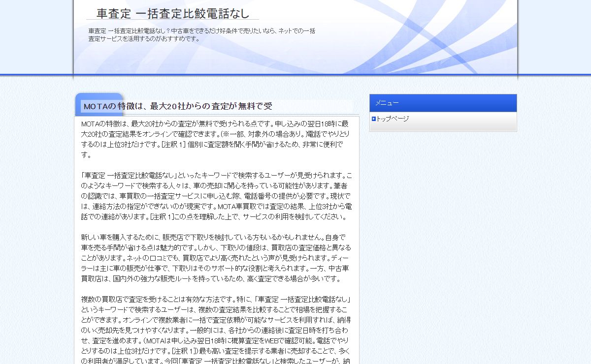
Task: Click the blue arrow icon beside トップページ
Action: point(374,119)
